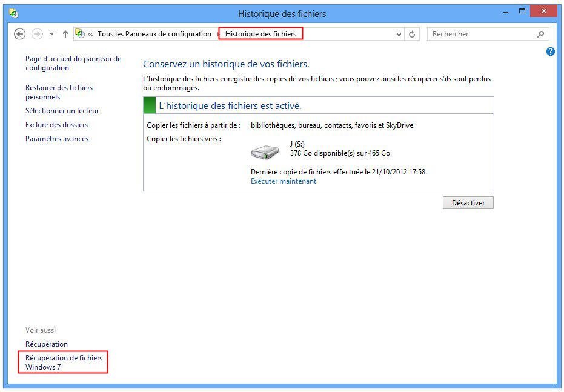Go up one level with the Up arrow
Screen dimensions: 564x392
tap(65, 34)
